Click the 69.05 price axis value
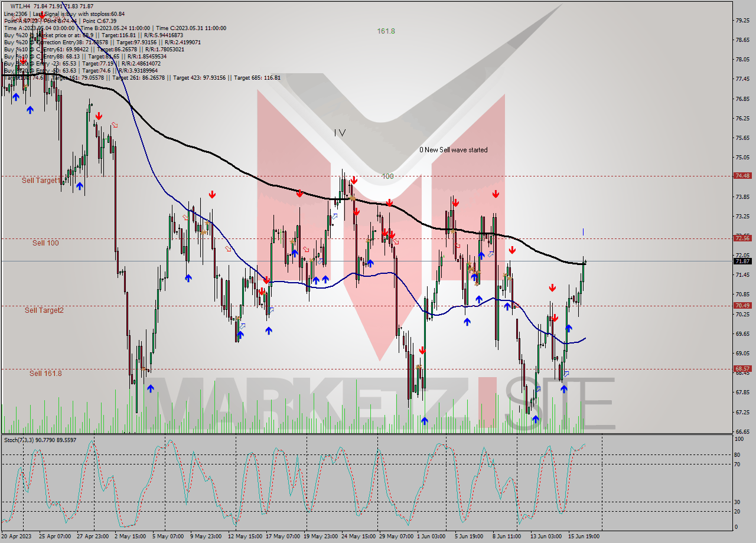 point(742,353)
